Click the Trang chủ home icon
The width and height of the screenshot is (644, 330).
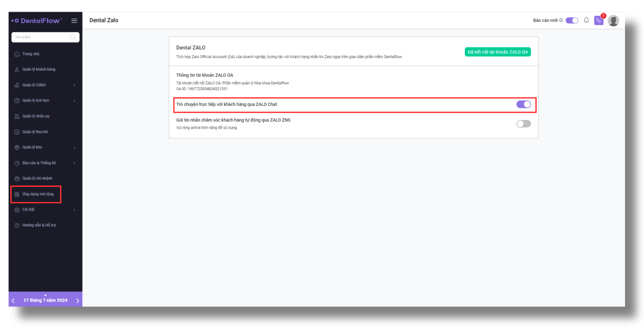17,54
